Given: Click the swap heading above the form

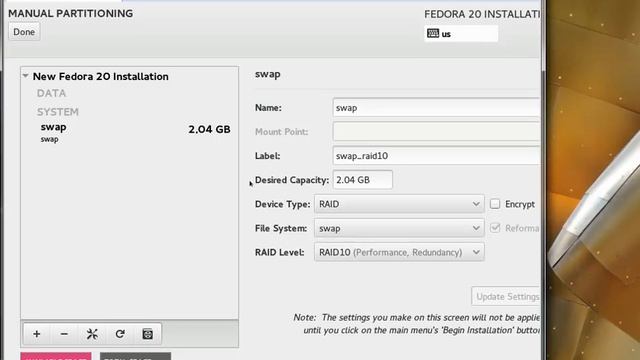Looking at the screenshot, I should pyautogui.click(x=268, y=75).
